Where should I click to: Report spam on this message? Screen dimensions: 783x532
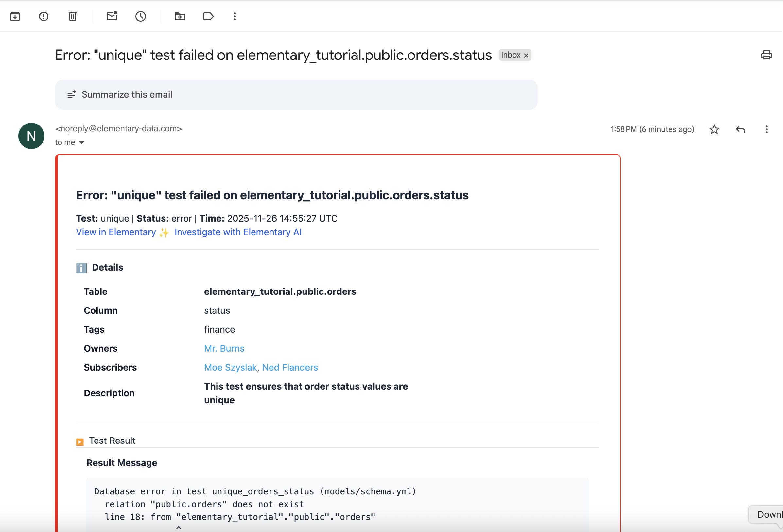pos(44,16)
